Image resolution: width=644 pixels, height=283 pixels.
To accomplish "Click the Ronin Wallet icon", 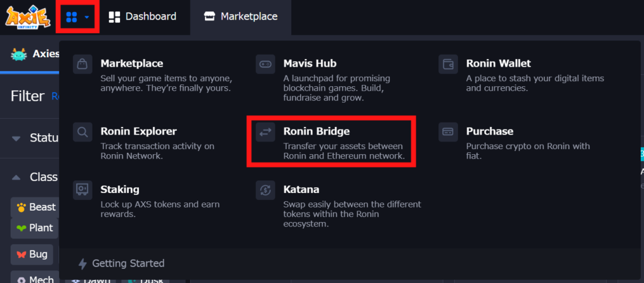I will point(448,64).
